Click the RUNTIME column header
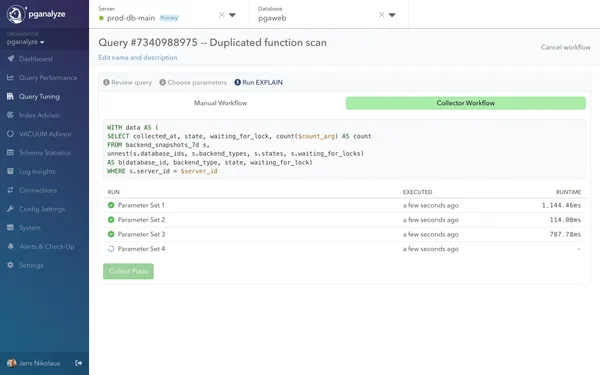 click(x=568, y=192)
